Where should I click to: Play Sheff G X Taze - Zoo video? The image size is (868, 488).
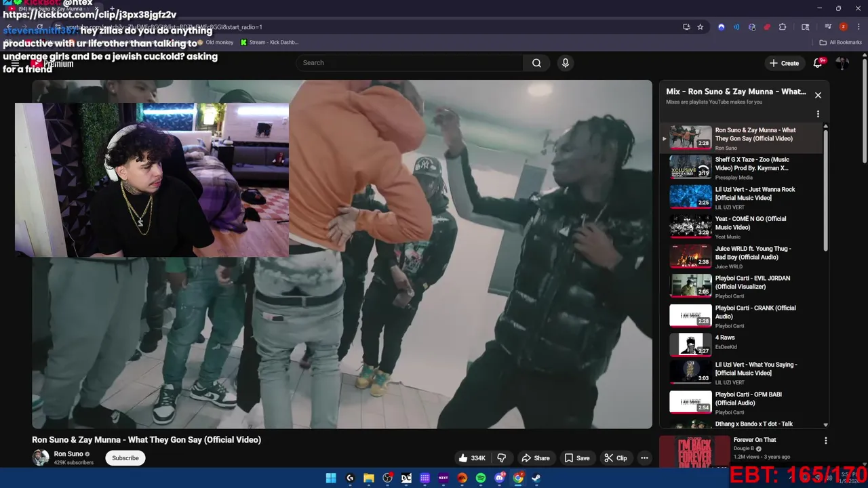click(743, 168)
